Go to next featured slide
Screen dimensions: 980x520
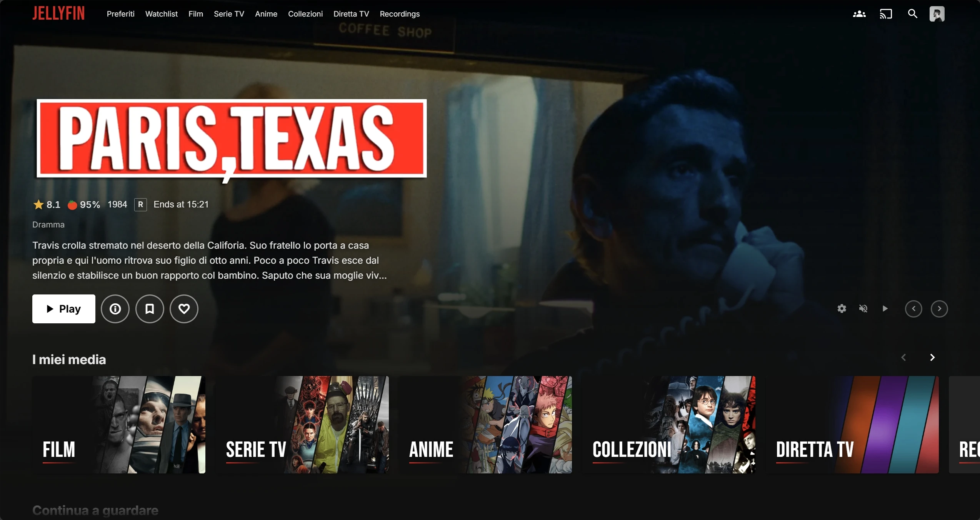(939, 309)
